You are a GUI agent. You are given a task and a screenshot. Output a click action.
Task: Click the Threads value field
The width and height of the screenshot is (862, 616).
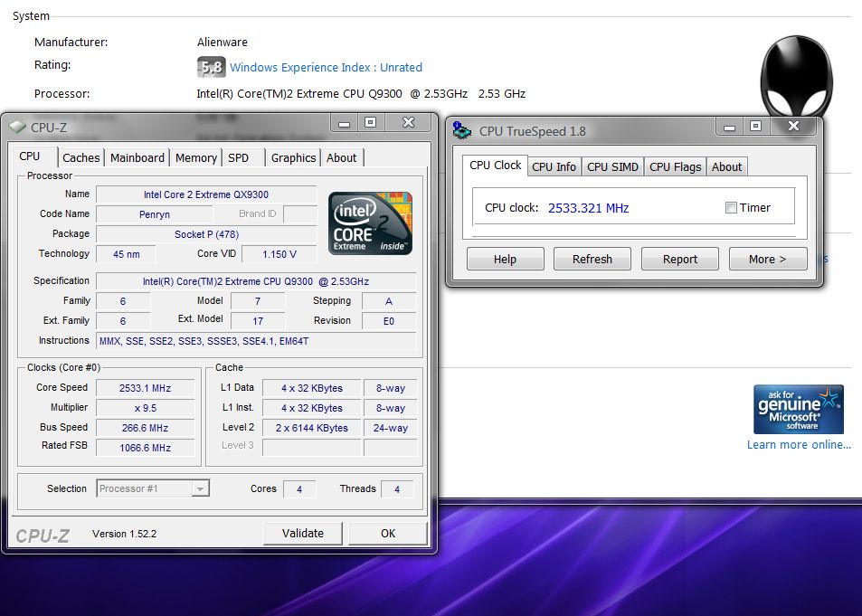click(x=397, y=489)
